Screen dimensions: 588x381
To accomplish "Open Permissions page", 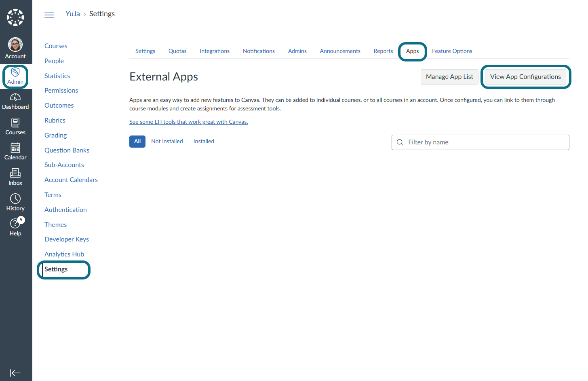I will (61, 91).
